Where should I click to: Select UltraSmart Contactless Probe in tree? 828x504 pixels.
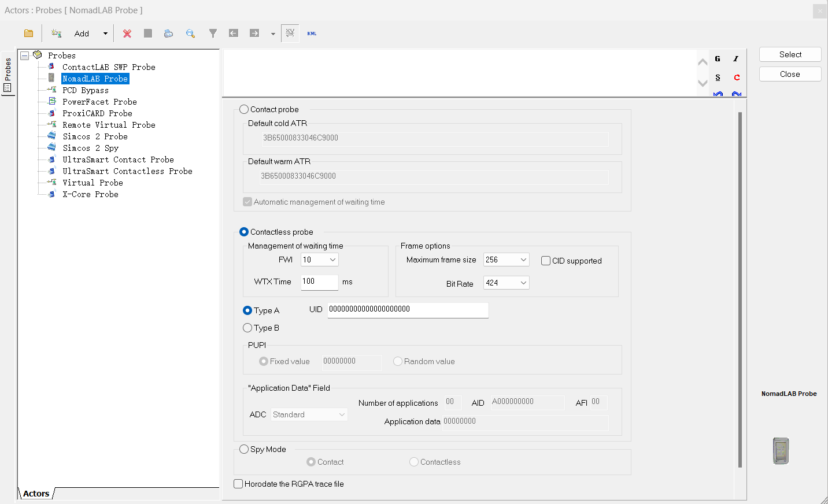click(x=127, y=171)
